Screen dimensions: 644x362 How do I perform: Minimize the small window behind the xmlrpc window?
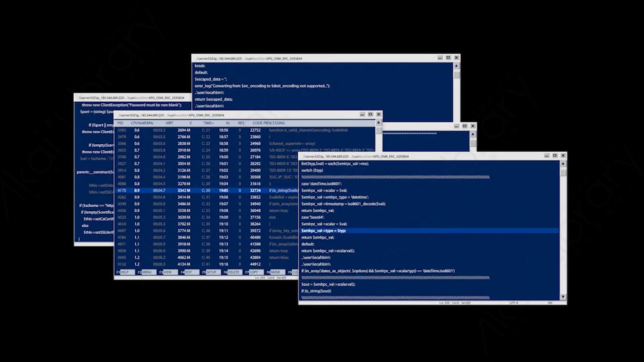456,126
